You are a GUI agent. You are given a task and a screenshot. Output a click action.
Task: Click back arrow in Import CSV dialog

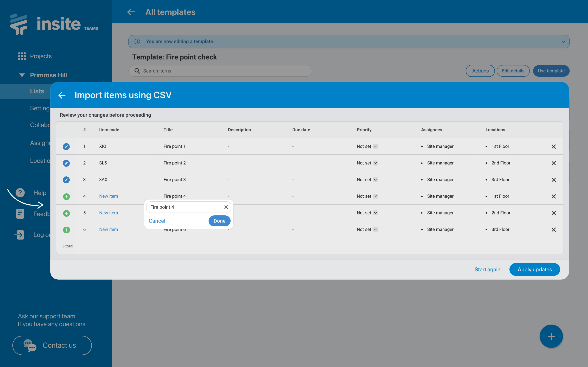(62, 95)
